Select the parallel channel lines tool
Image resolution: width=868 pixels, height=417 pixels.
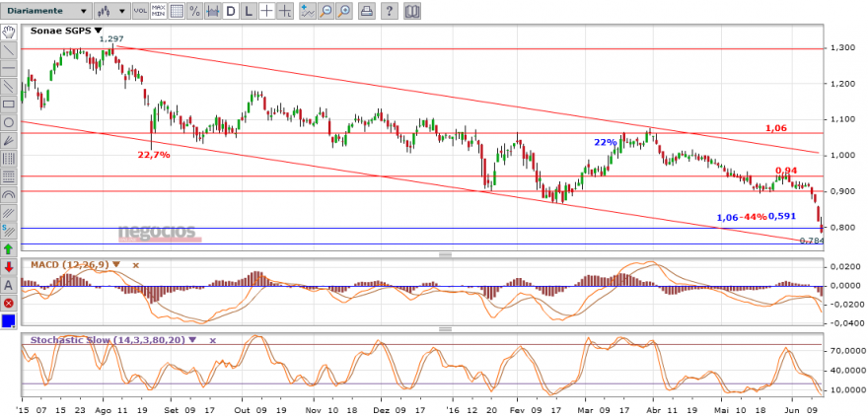pos(8,86)
